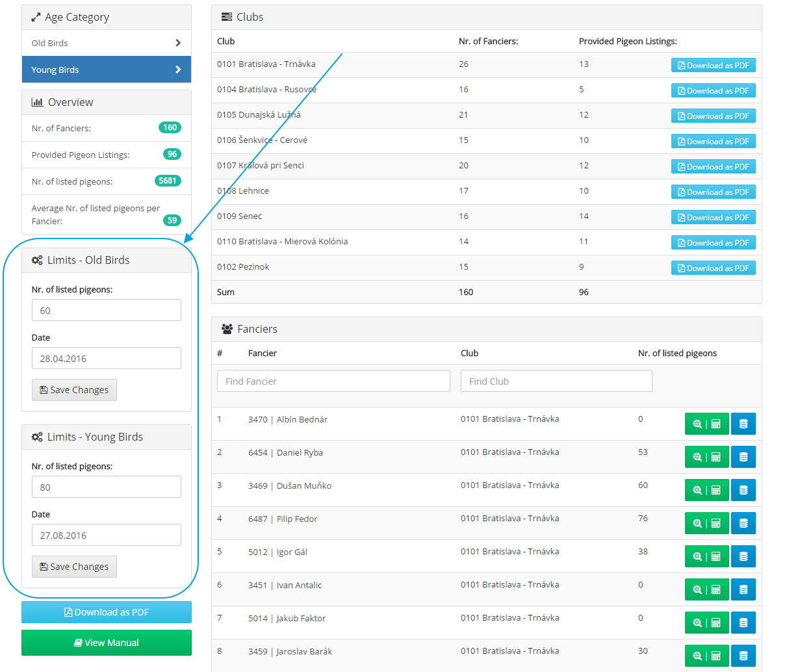
Task: Save changes for Young Birds limits
Action: click(74, 567)
